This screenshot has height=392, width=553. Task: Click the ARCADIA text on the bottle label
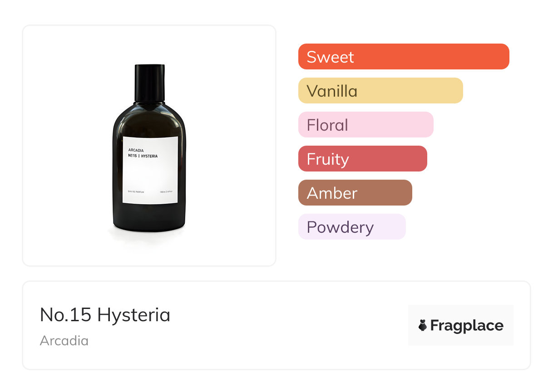pyautogui.click(x=136, y=150)
